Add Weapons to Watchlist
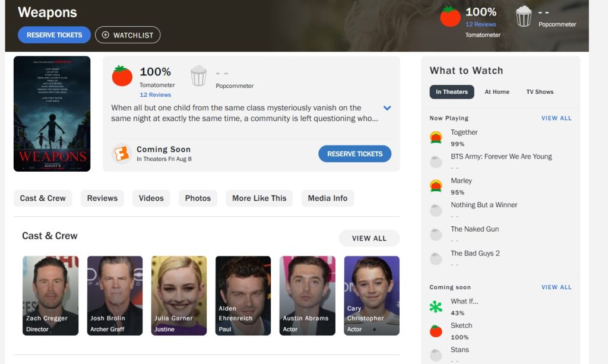 coord(128,35)
